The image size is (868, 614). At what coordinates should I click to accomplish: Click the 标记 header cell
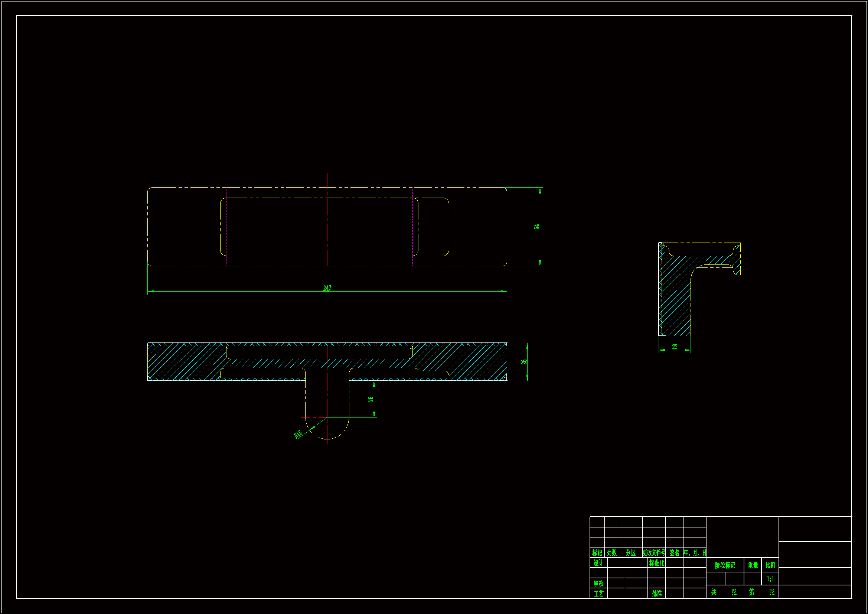(597, 553)
